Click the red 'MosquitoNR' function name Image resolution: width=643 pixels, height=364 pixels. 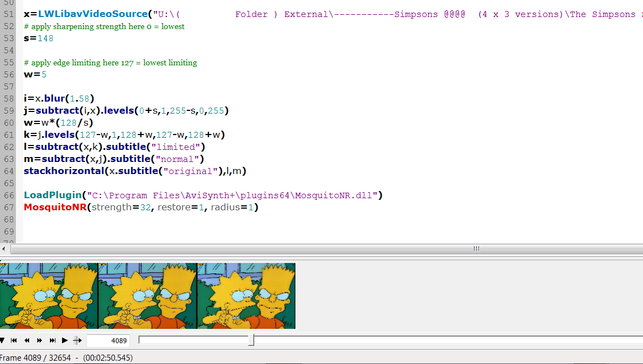(x=55, y=208)
